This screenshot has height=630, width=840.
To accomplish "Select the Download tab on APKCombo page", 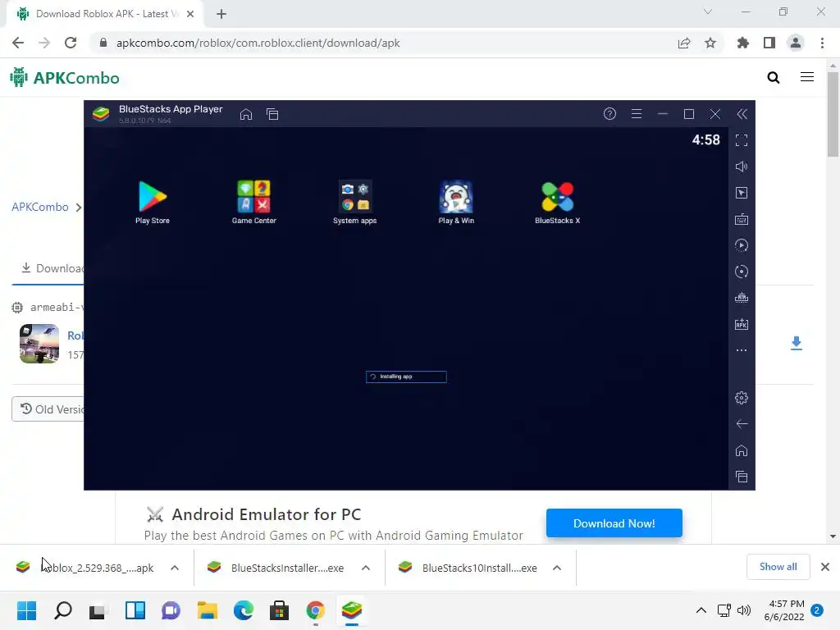I will pyautogui.click(x=52, y=268).
